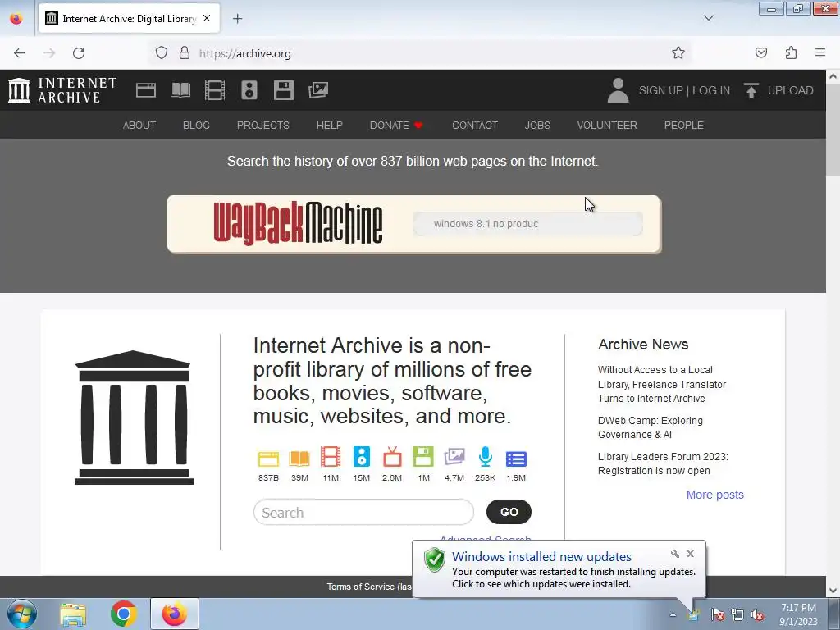Focus the Wayback Machine search field
The image size is (840, 630).
point(527,224)
